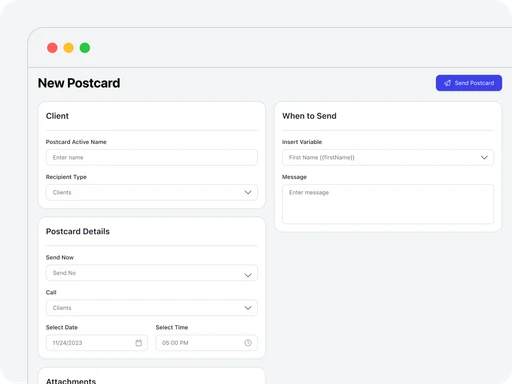Click the Message label
This screenshot has height=384, width=512.
294,177
